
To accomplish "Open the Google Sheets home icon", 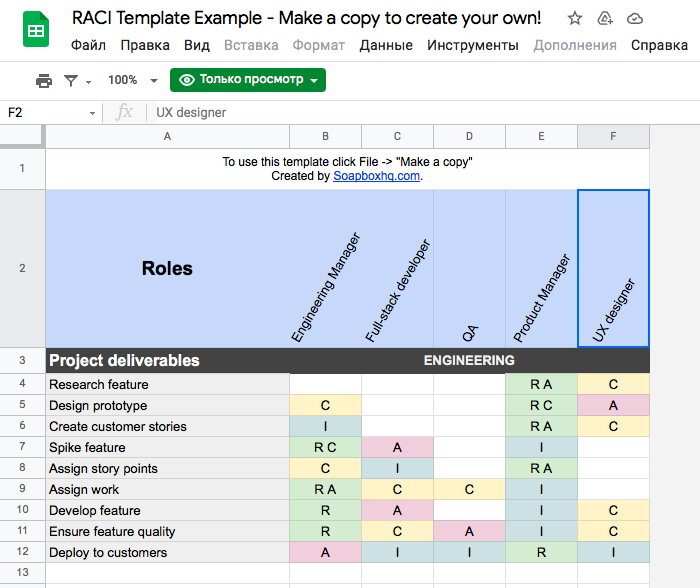I will pyautogui.click(x=36, y=29).
